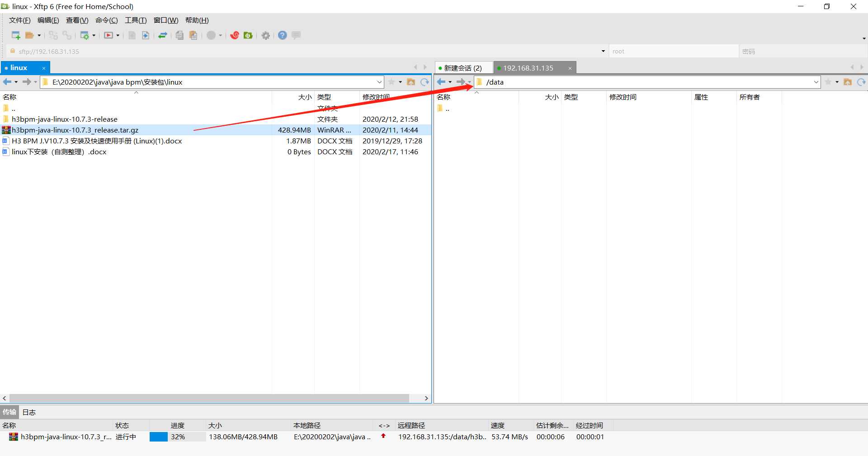The height and width of the screenshot is (456, 868).
Task: Open 帮助(H) menu
Action: pos(197,20)
